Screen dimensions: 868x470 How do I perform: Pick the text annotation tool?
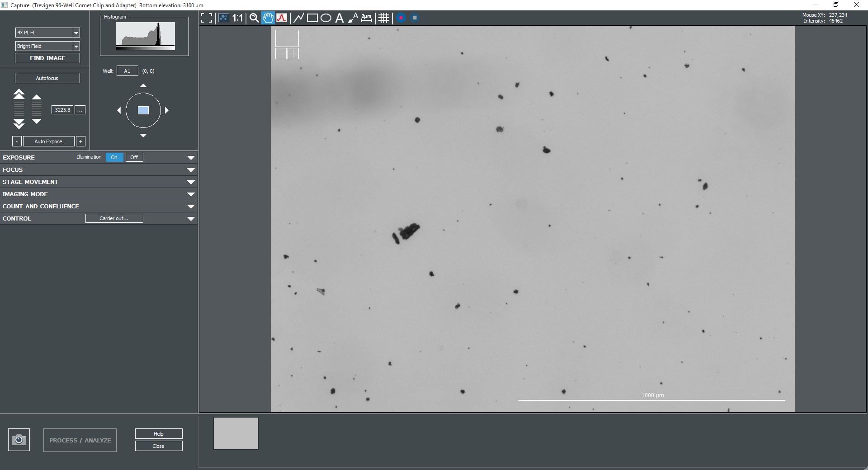tap(339, 18)
